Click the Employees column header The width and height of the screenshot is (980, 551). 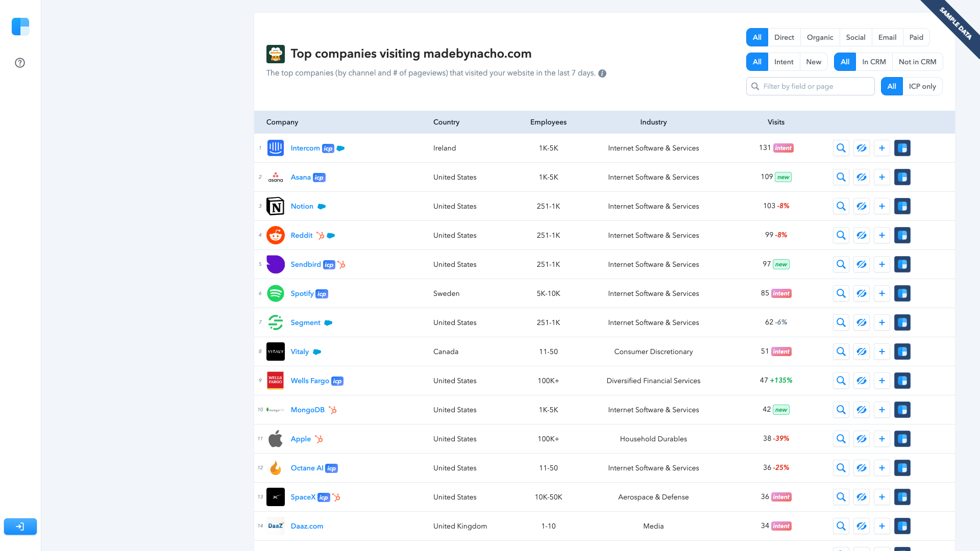click(x=548, y=122)
